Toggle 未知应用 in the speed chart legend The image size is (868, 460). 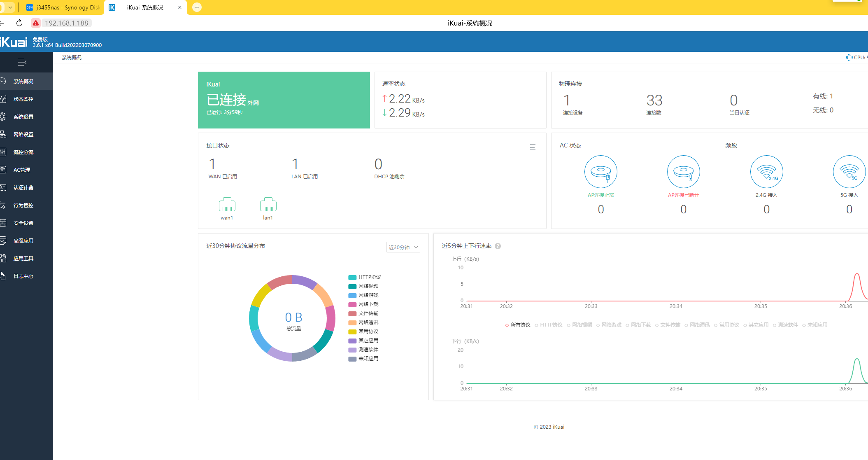(x=815, y=325)
